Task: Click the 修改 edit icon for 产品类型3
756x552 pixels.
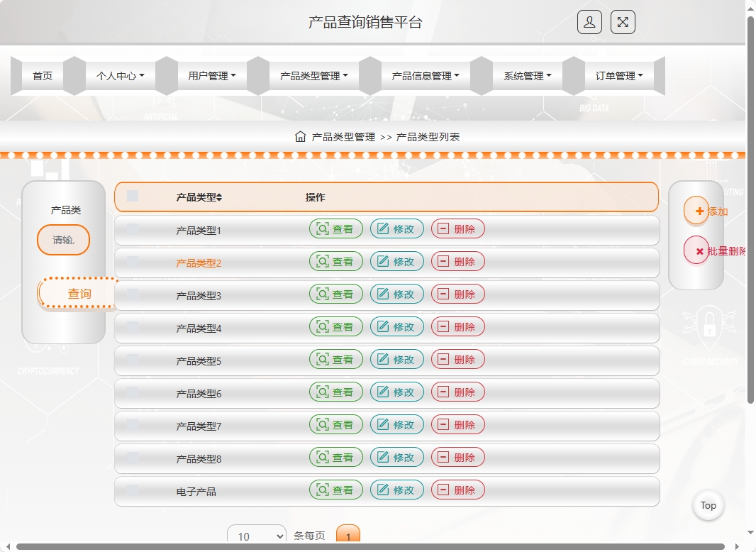Action: [382, 294]
